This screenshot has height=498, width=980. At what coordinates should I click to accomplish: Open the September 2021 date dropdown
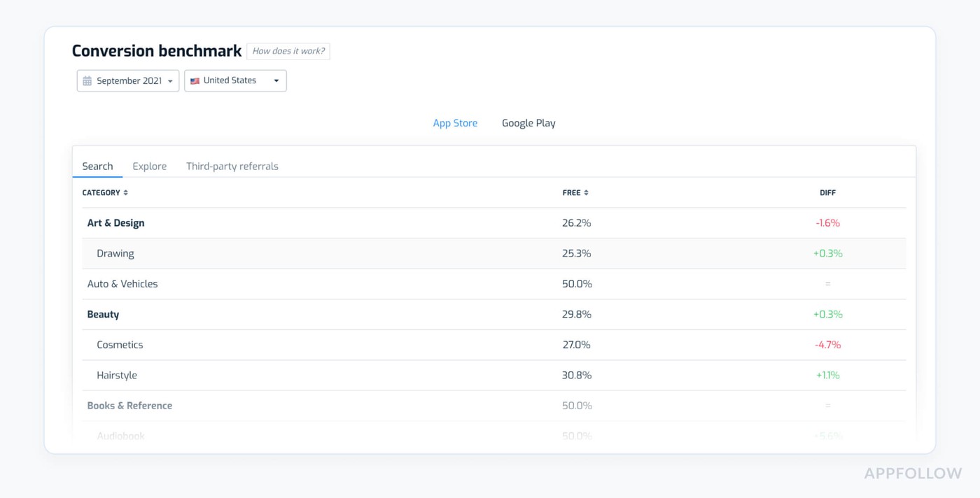tap(127, 80)
